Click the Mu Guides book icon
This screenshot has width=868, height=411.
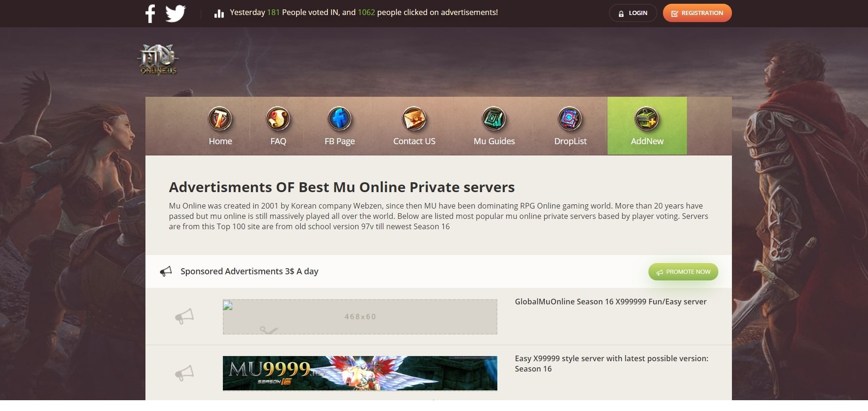pos(494,118)
